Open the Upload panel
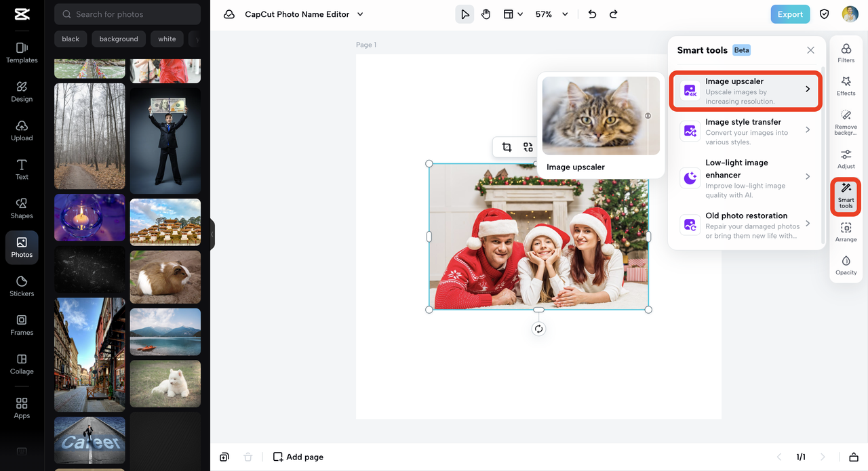868x471 pixels. [22, 130]
